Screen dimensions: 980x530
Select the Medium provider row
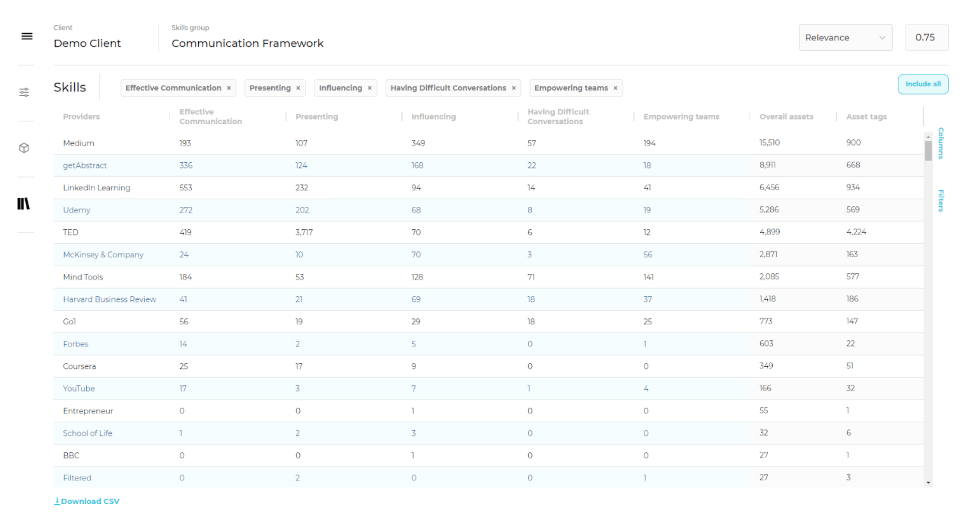(488, 143)
